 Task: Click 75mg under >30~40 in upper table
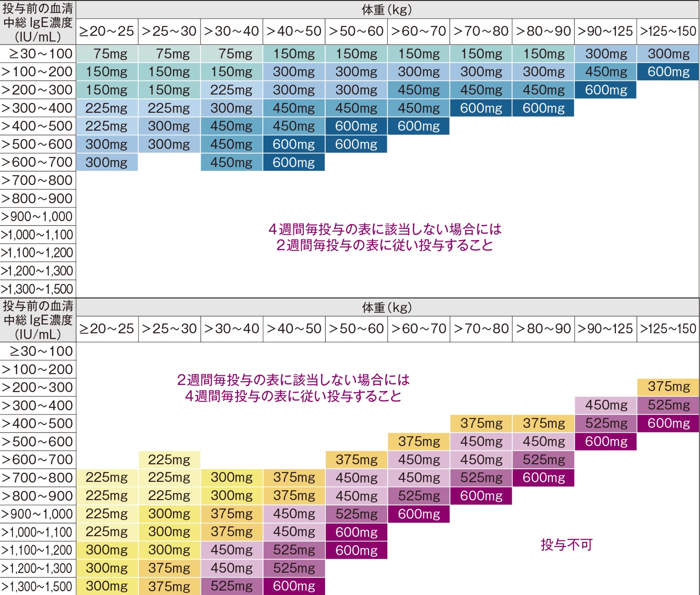[x=232, y=54]
